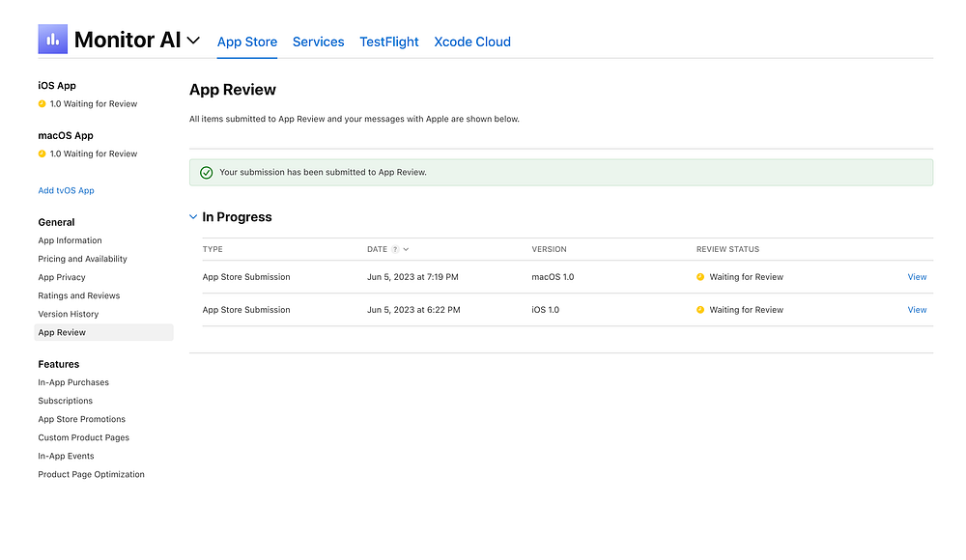
Task: Click the yellow status icon in the iOS 1.0 row
Action: pyautogui.click(x=700, y=310)
